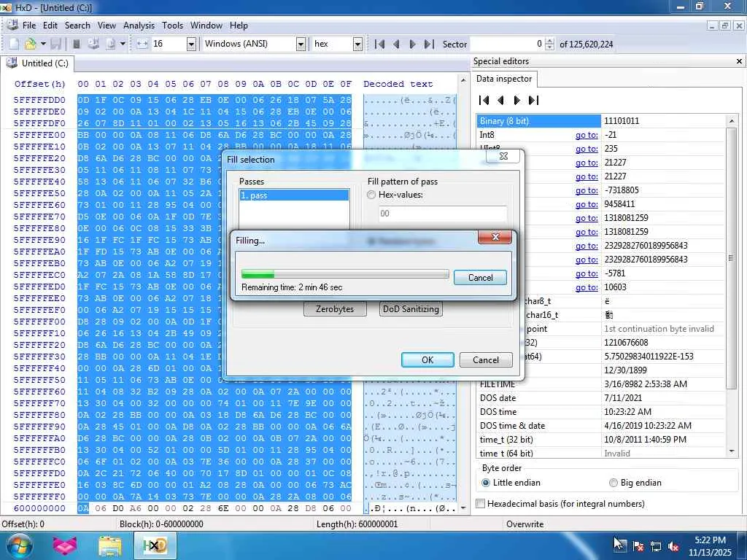
Task: Click Data inspector last-byte navigation icon
Action: click(x=533, y=100)
